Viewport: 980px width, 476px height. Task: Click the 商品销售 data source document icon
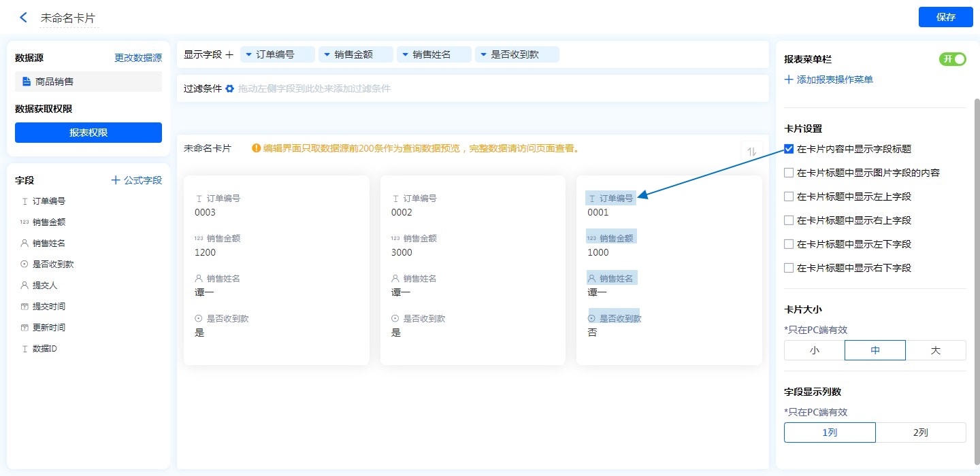(x=27, y=82)
